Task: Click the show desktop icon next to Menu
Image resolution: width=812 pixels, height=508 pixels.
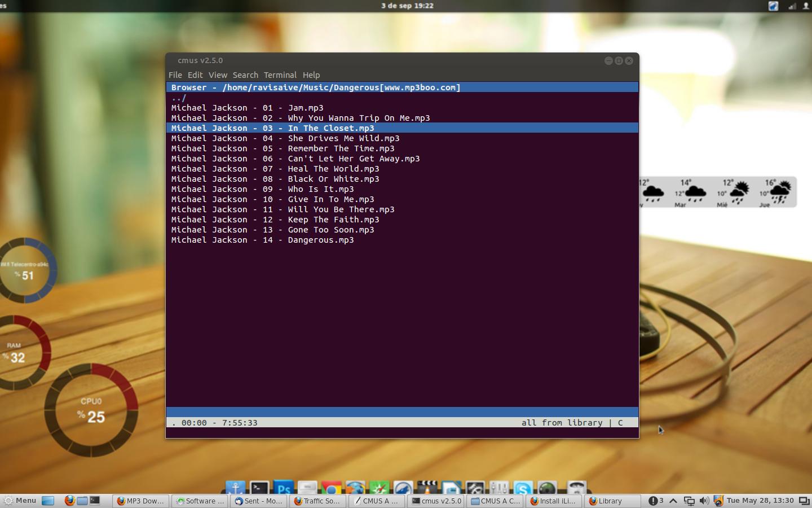Action: 48,501
